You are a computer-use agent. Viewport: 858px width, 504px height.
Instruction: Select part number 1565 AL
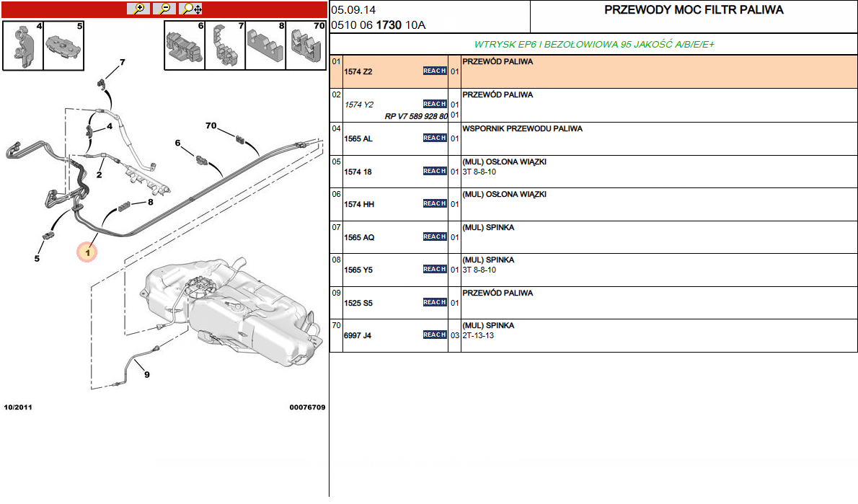coord(358,139)
